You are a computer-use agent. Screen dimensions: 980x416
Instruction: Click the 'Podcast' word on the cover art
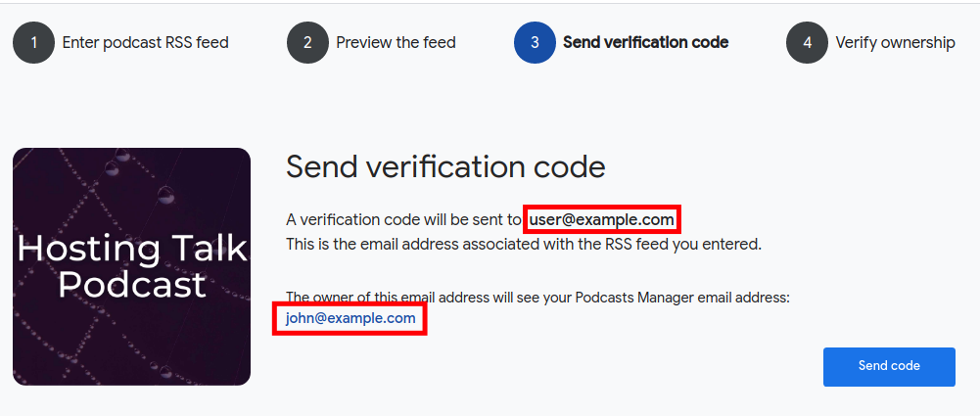pos(131,284)
